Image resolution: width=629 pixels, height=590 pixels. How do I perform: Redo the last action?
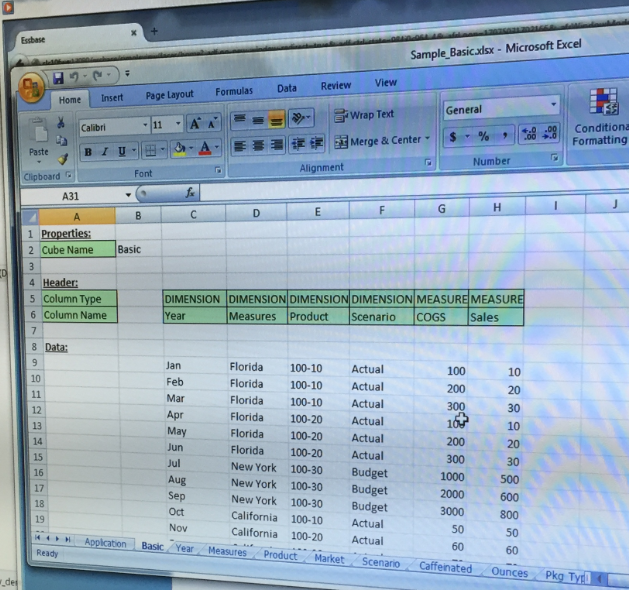97,75
